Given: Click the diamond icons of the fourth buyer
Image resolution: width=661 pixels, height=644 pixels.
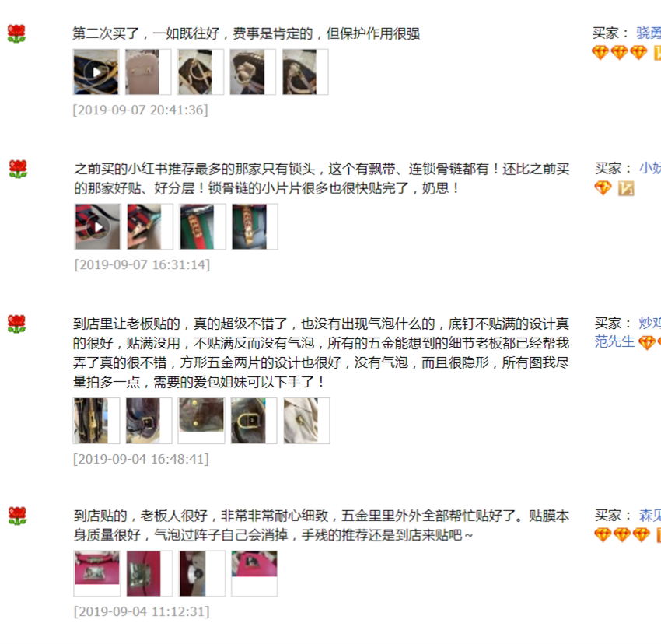Looking at the screenshot, I should pyautogui.click(x=621, y=535).
